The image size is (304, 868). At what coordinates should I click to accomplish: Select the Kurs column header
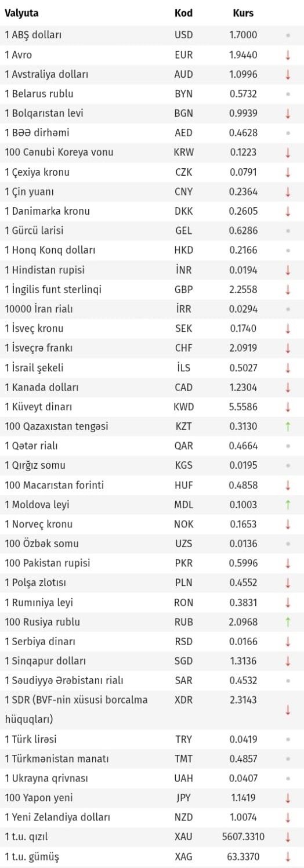243,13
